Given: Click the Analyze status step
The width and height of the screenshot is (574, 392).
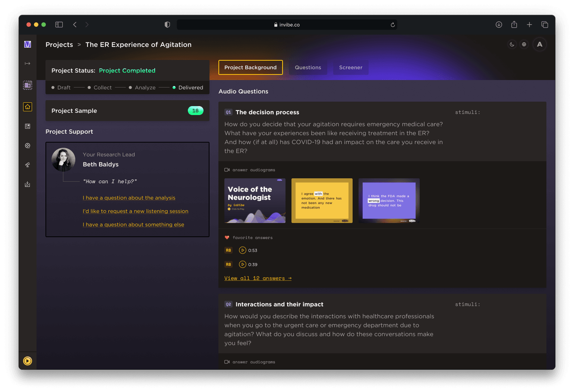Looking at the screenshot, I should tap(142, 87).
